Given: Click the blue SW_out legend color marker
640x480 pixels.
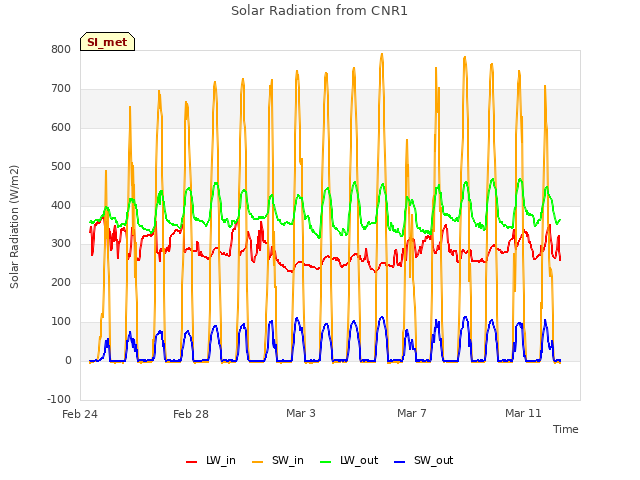Looking at the screenshot, I should point(400,462).
